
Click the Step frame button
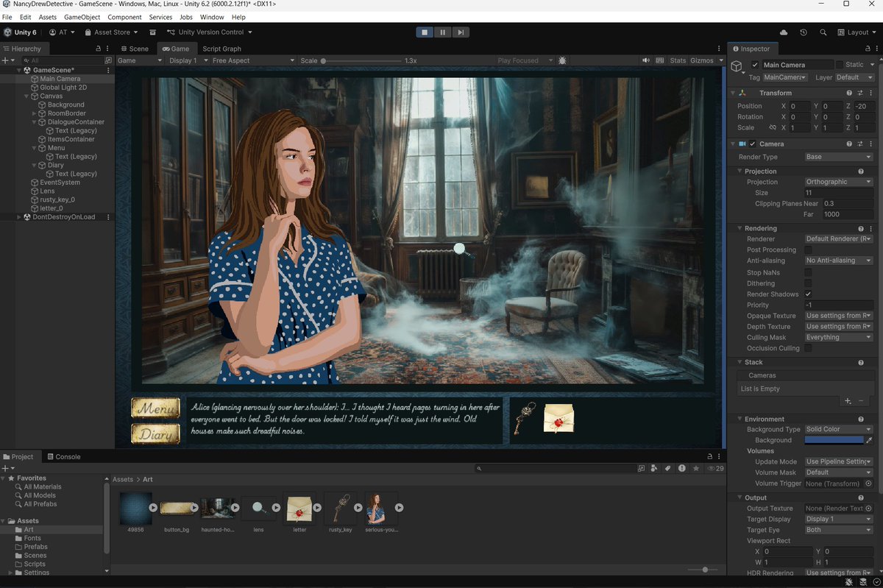coord(461,32)
